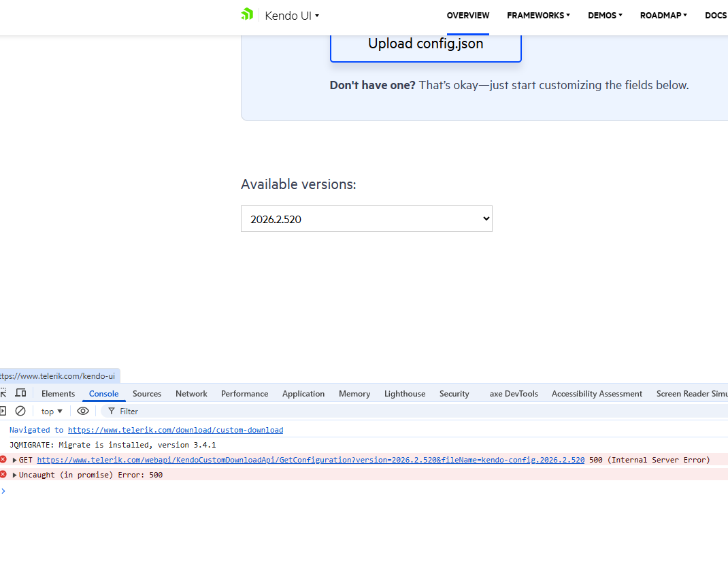The width and height of the screenshot is (728, 570).
Task: Open the Application tab
Action: click(303, 394)
